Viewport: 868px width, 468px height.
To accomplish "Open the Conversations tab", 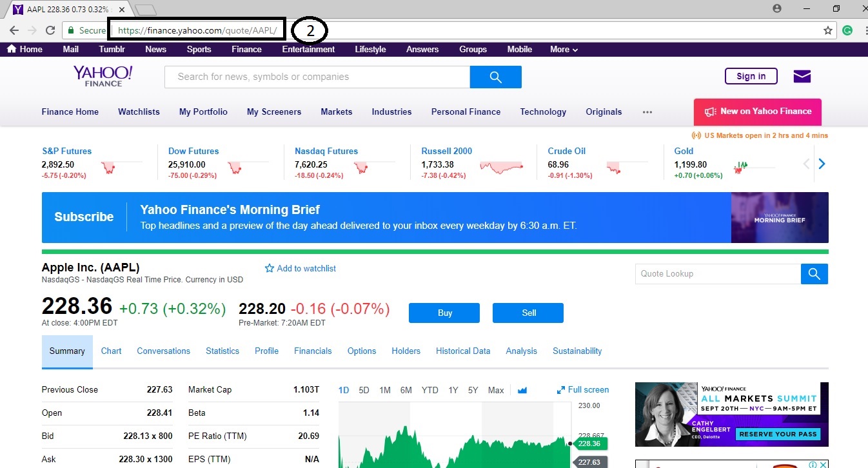I will click(163, 351).
